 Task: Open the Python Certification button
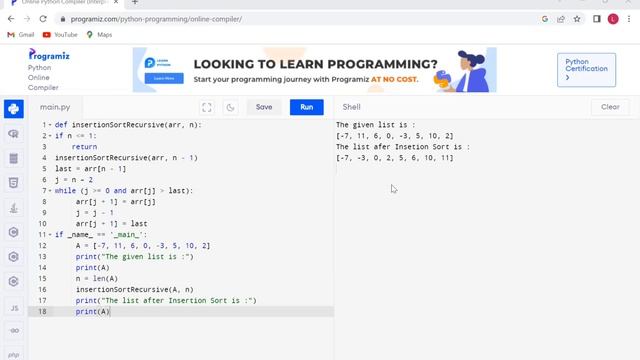click(587, 70)
